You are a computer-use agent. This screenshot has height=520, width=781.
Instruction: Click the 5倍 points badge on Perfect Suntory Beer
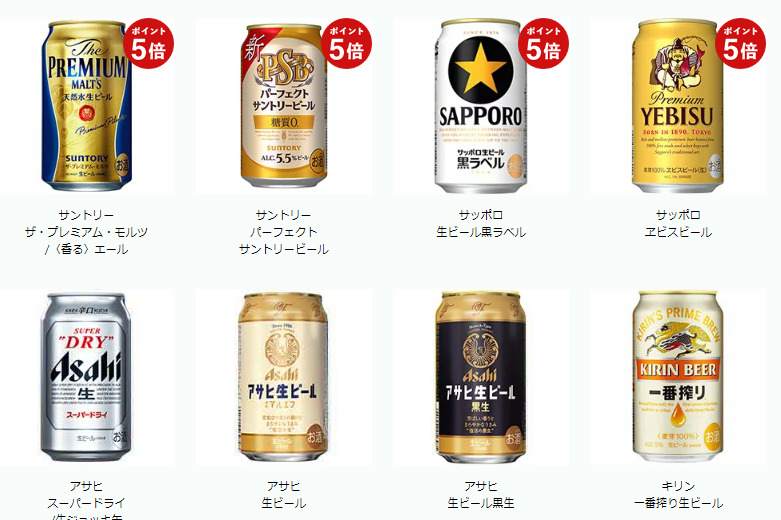(x=346, y=43)
